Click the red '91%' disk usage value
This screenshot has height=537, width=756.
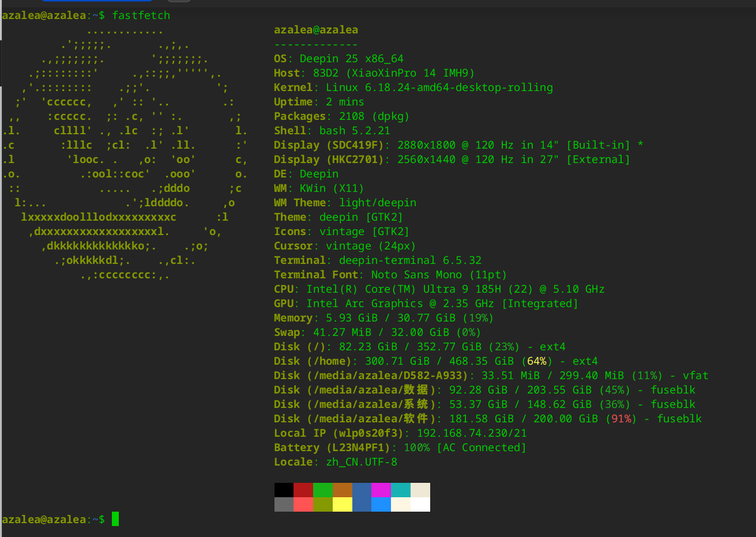[622, 419]
